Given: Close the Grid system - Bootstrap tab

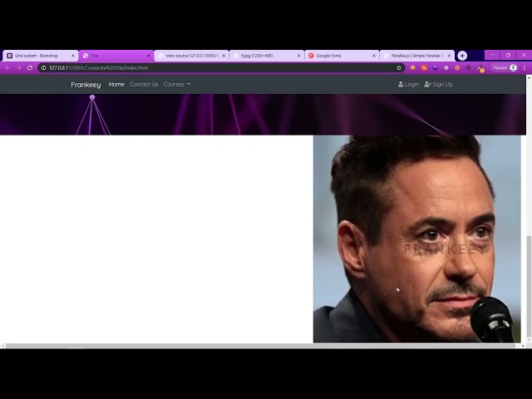Looking at the screenshot, I should 73,56.
